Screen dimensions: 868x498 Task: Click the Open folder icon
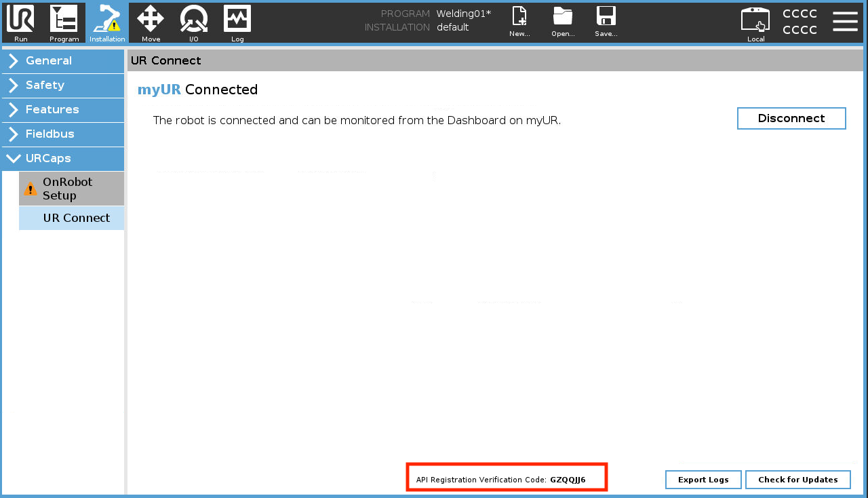coord(563,22)
